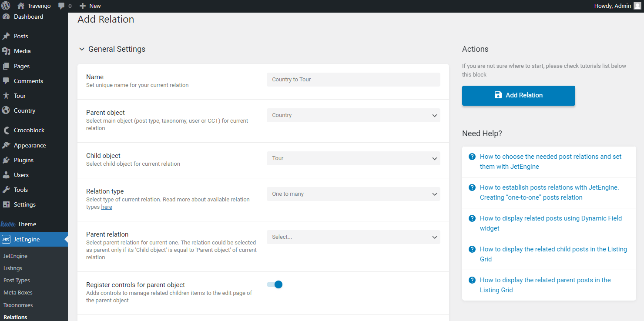Screen dimensions: 644x321
Task: Open tutorial on choosing needed post relations
Action: click(551, 161)
